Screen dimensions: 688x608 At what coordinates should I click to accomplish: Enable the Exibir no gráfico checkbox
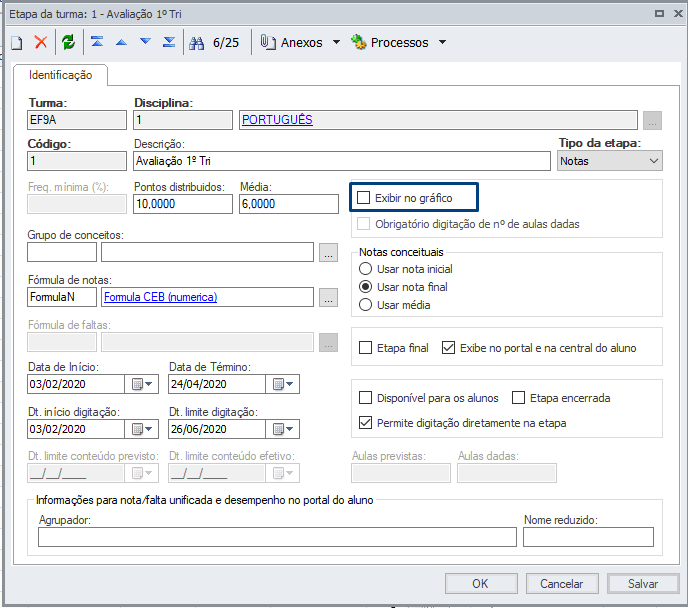click(365, 198)
